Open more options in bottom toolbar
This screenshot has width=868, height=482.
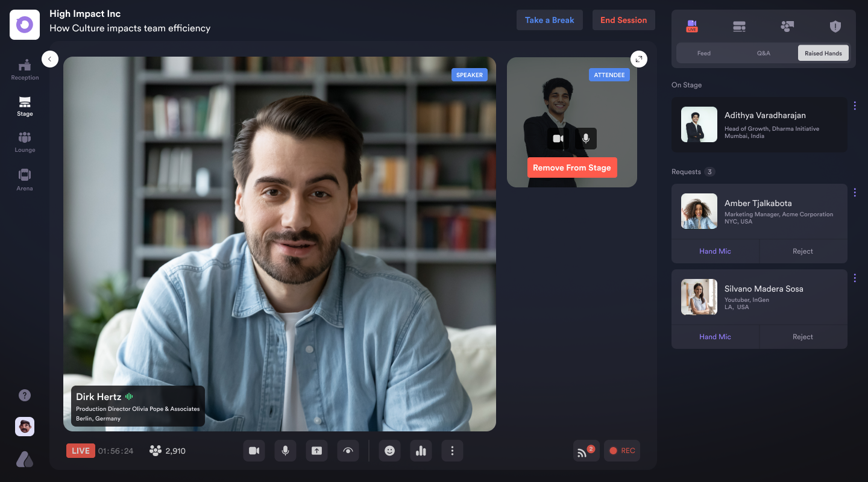pyautogui.click(x=452, y=451)
